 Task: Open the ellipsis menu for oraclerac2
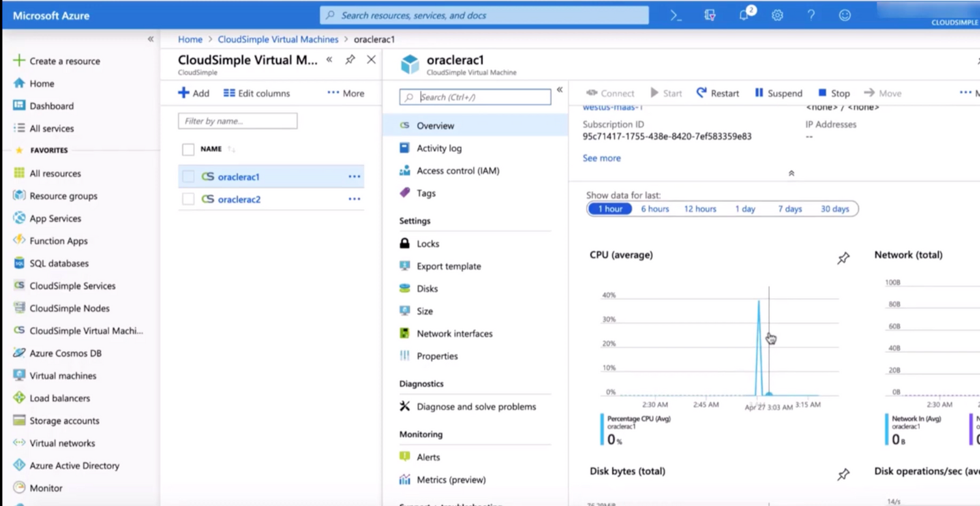point(354,199)
